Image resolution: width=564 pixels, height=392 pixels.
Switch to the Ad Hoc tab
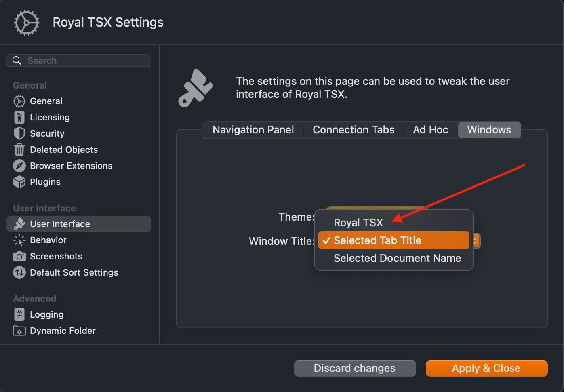[431, 130]
